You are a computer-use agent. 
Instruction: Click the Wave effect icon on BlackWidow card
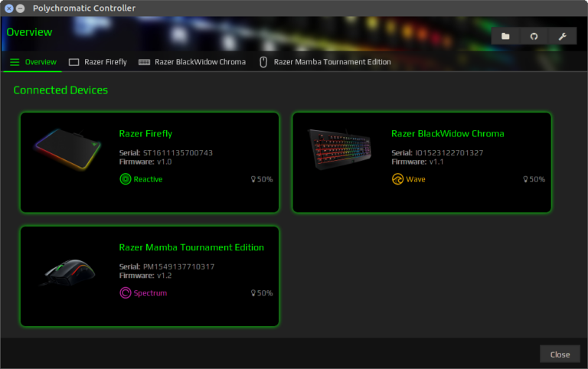(x=397, y=179)
